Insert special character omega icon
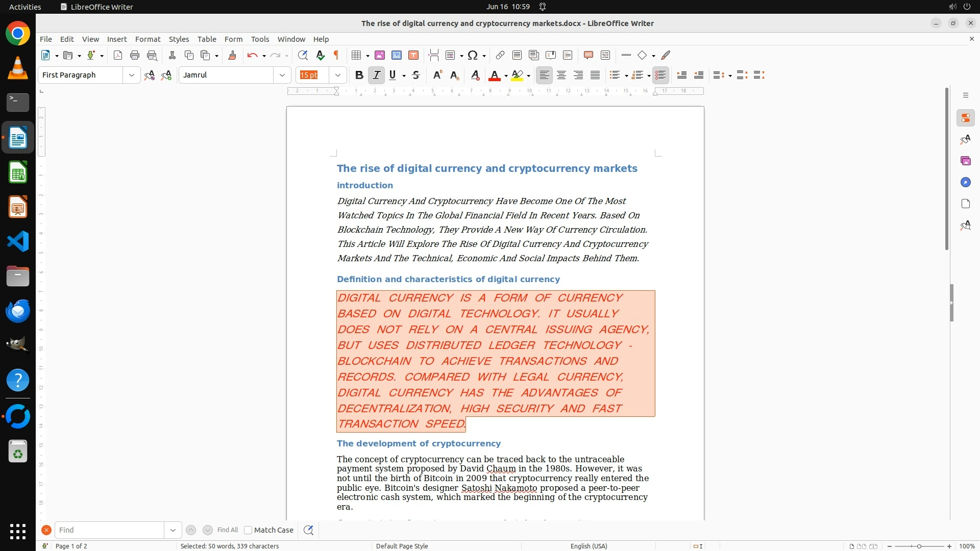980x551 pixels. pyautogui.click(x=473, y=55)
